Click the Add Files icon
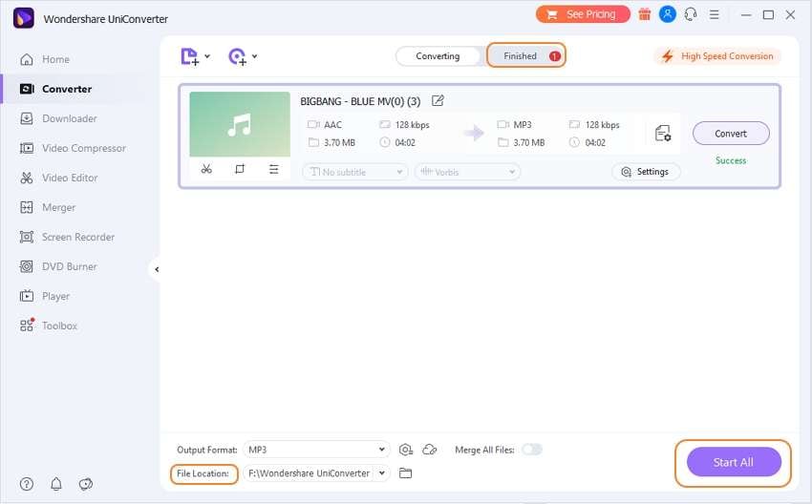Viewport: 812px width, 504px height. click(189, 56)
